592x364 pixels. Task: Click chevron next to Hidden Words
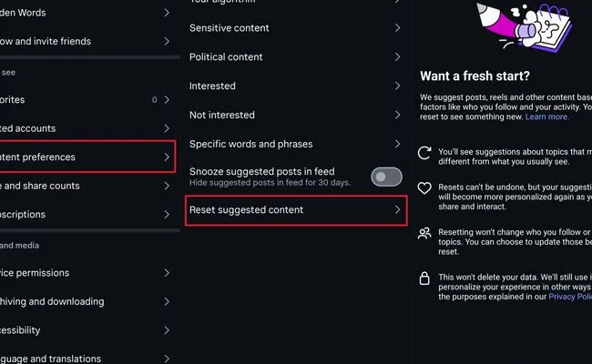coord(166,13)
